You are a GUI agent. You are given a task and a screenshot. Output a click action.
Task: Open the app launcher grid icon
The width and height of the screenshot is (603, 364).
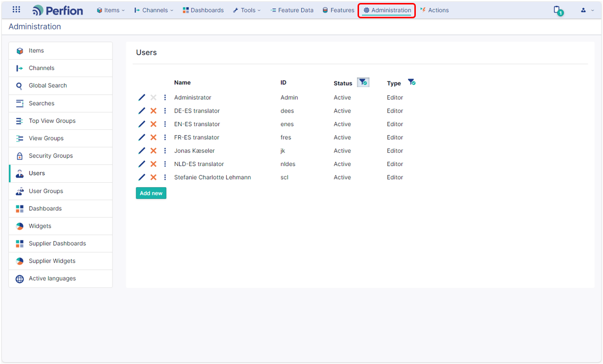[16, 10]
